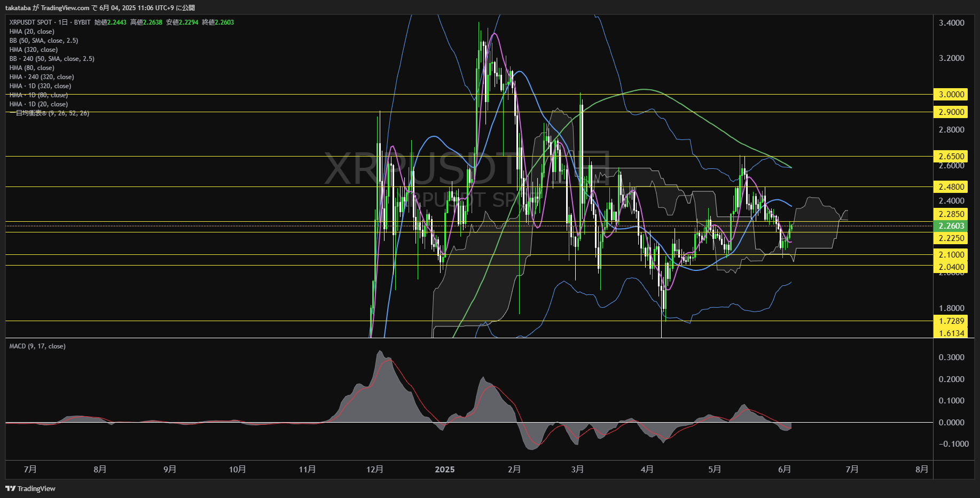The height and width of the screenshot is (498, 980).
Task: Click the 2.8000 price axis value
Action: pos(951,129)
